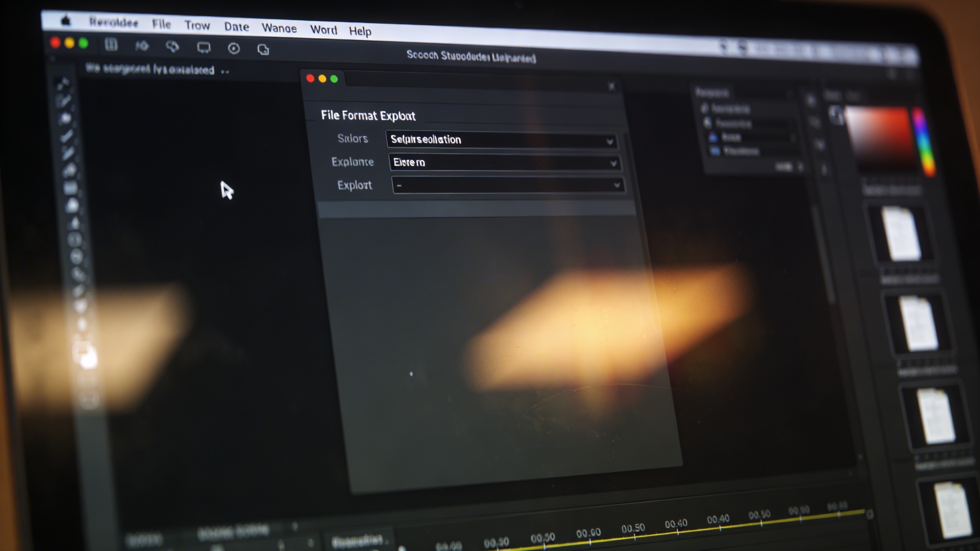Viewport: 980px width, 551px height.
Task: Close the export dialog with the X icon
Action: pos(611,86)
